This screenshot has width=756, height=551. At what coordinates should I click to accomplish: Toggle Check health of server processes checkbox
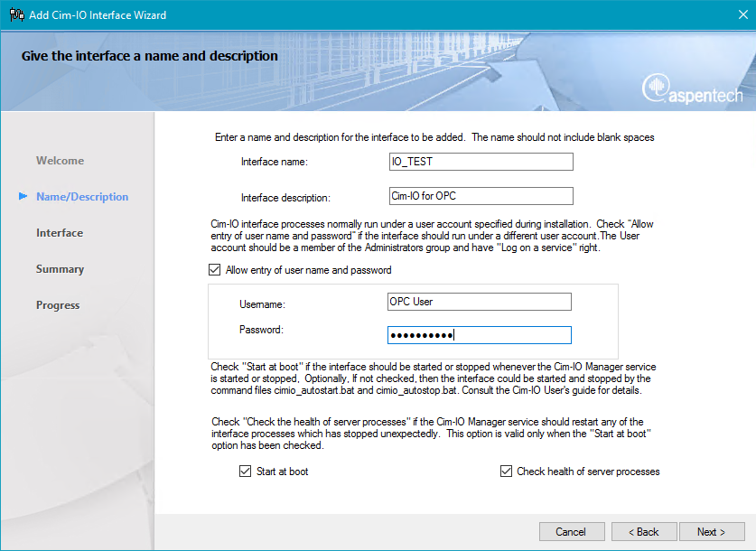(506, 471)
